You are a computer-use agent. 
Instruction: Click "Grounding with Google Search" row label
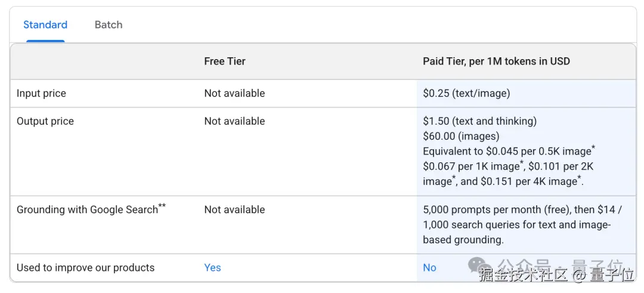point(87,210)
